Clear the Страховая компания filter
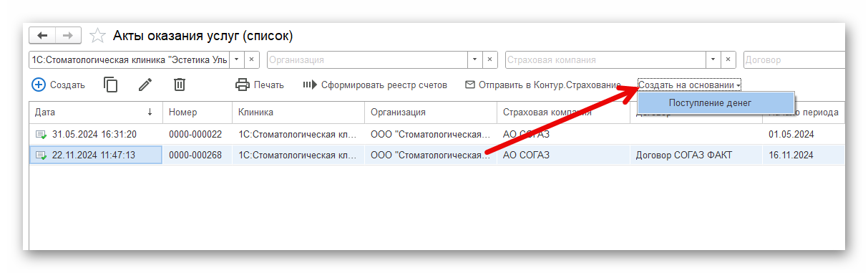The width and height of the screenshot is (868, 273). tap(728, 60)
